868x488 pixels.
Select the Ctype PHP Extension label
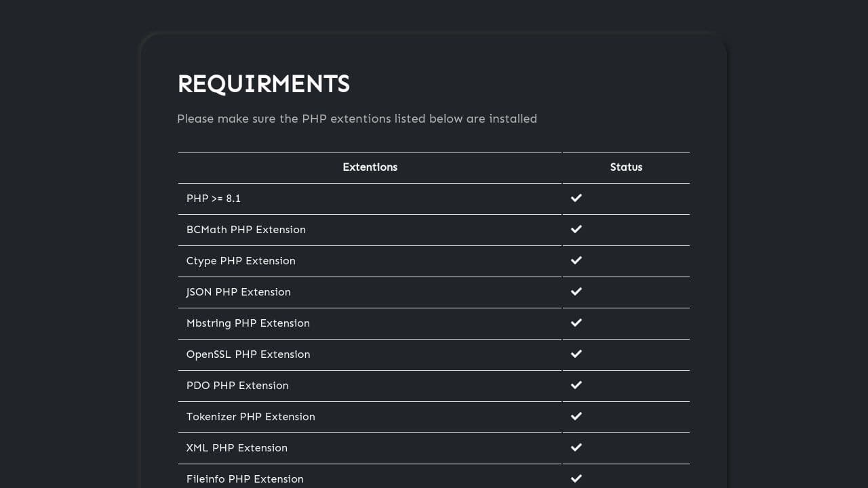[241, 260]
